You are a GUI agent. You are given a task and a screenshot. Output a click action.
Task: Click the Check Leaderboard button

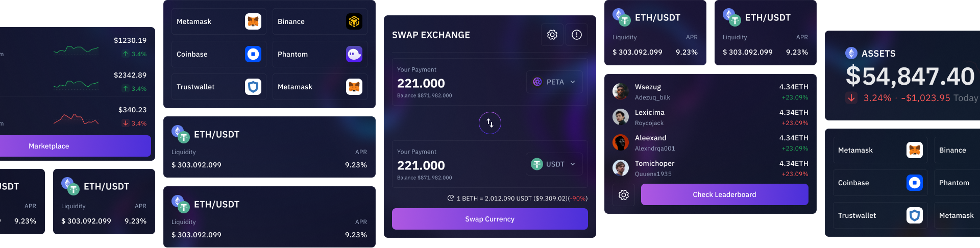click(725, 194)
